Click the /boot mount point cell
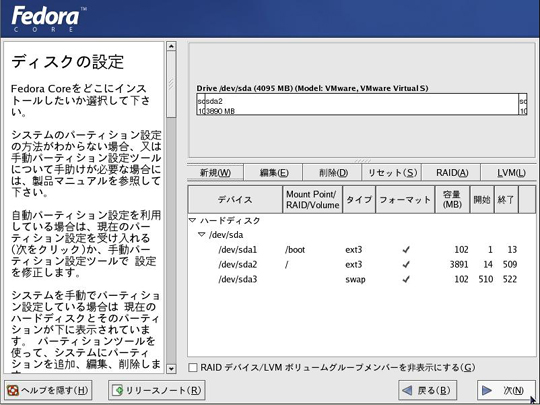The width and height of the screenshot is (540, 405). (295, 250)
